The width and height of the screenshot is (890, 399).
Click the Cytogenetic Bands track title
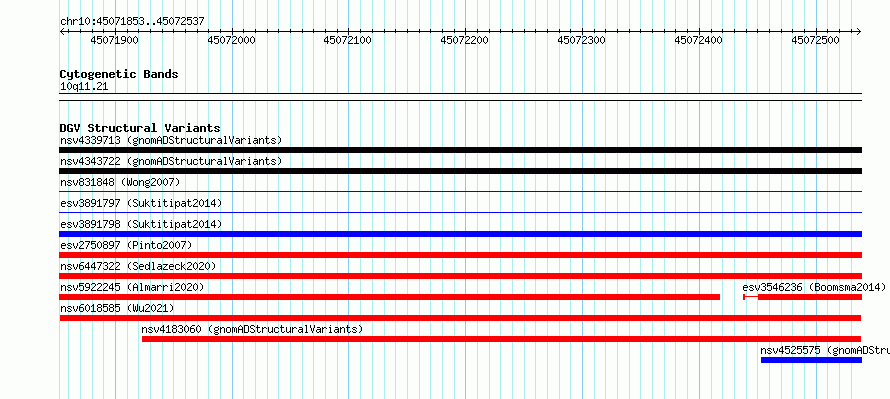[119, 74]
